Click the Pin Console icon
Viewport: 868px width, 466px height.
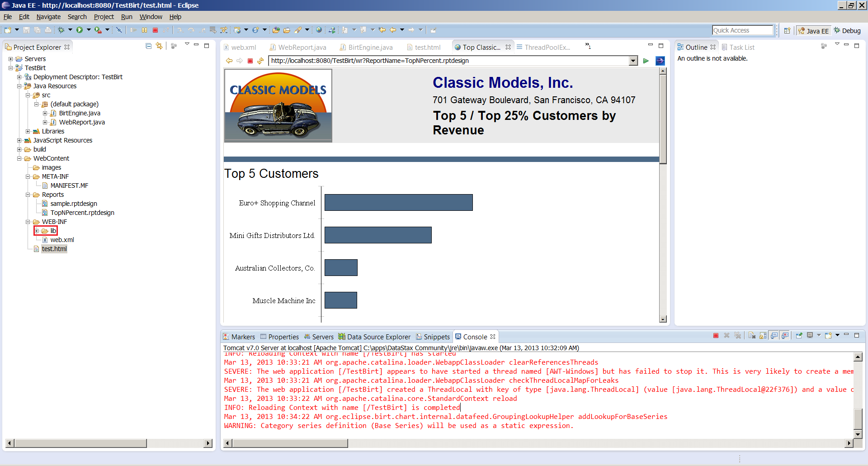[799, 336]
